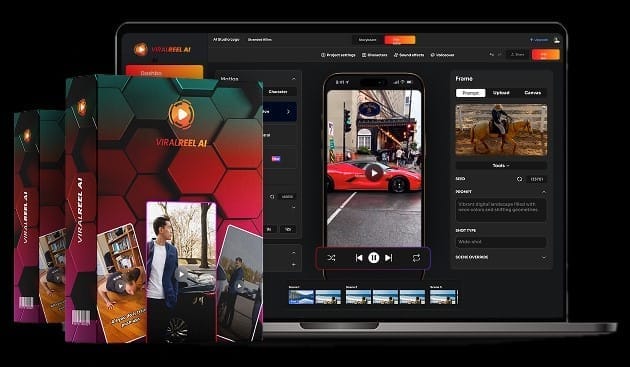Viewport: 630px width, 367px height.
Task: Open Sound effects
Action: 409,55
